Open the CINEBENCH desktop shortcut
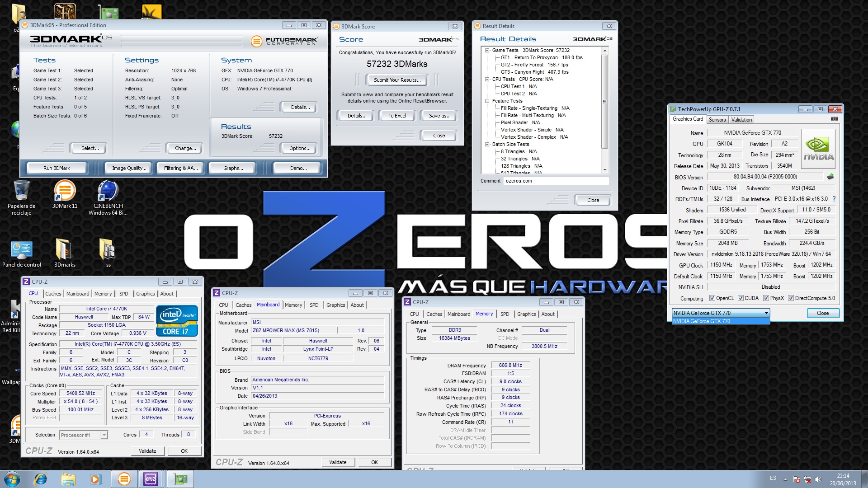868x488 pixels. 108,197
